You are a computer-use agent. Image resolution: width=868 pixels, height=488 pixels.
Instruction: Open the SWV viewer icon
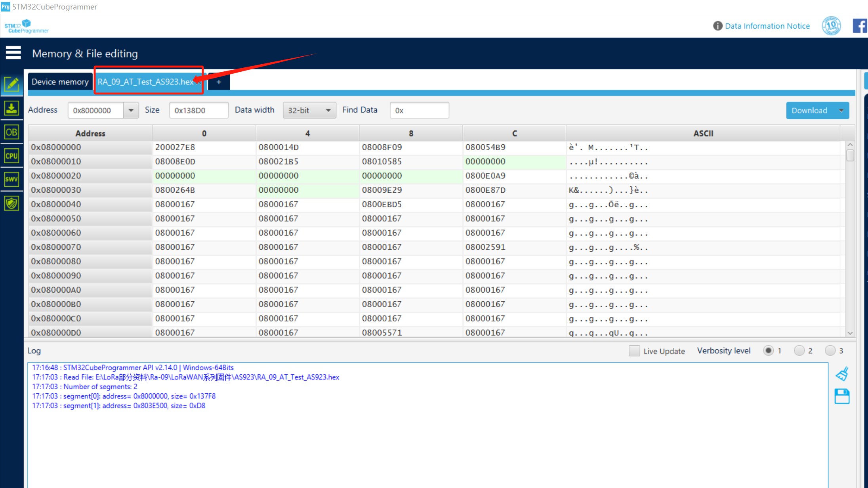[x=11, y=179]
